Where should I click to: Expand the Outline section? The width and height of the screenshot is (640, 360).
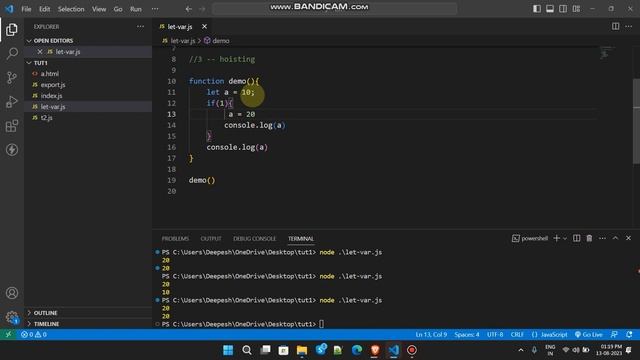pyautogui.click(x=88, y=313)
